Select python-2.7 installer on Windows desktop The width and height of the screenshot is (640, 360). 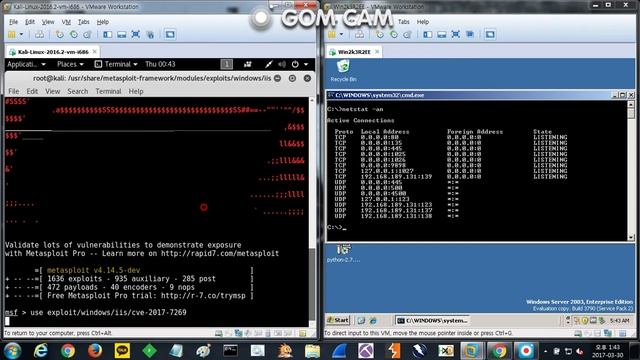click(343, 253)
